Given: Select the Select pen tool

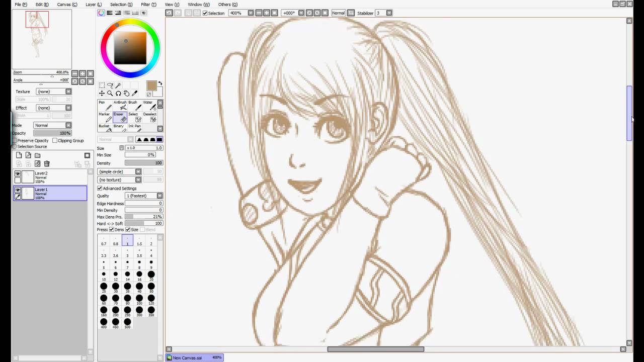Looking at the screenshot, I should coord(134,117).
